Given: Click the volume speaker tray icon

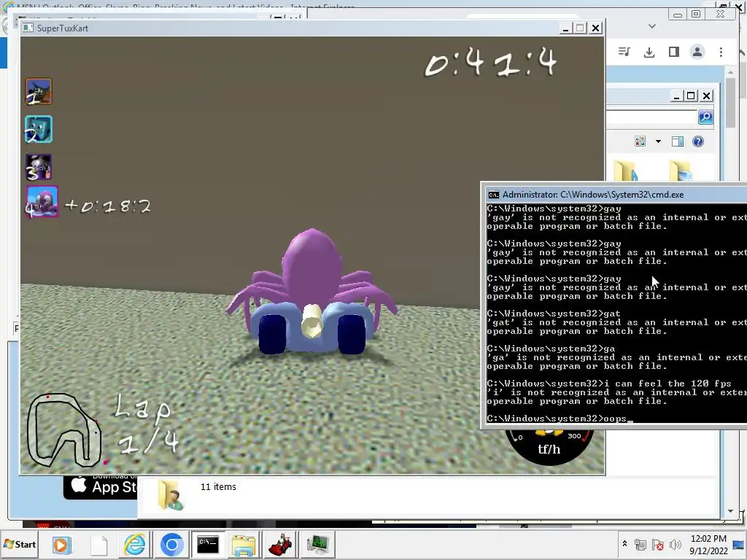Looking at the screenshot, I should tap(675, 545).
